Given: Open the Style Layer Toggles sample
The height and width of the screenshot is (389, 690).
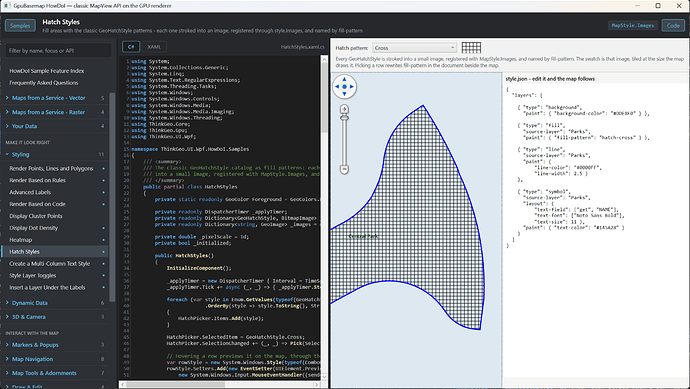Looking at the screenshot, I should pyautogui.click(x=55, y=275).
